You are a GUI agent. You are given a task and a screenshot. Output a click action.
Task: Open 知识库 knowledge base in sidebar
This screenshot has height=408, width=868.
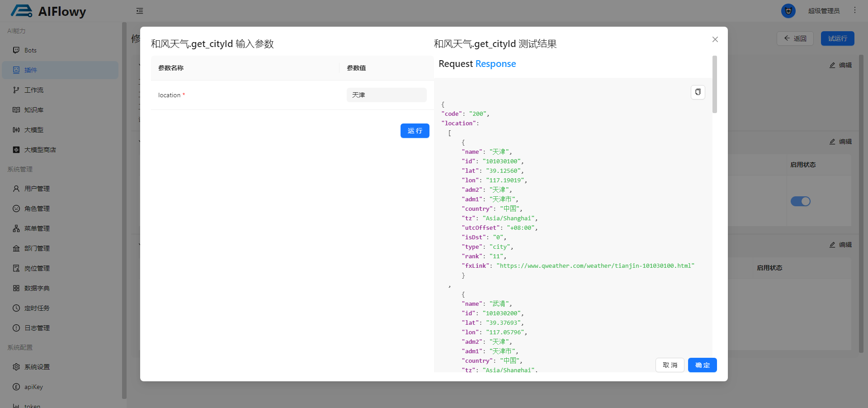[34, 110]
